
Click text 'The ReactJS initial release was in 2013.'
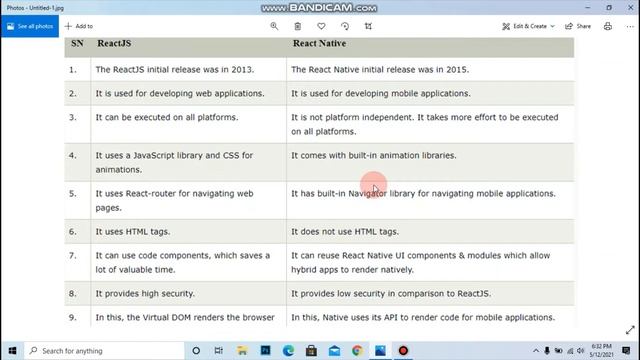click(x=175, y=69)
